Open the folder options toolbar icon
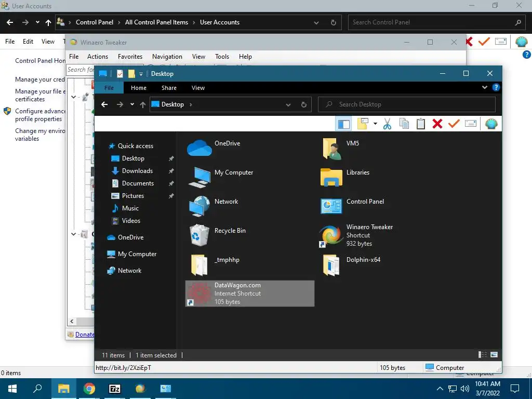Screen dimensions: 532x399 pos(363,124)
